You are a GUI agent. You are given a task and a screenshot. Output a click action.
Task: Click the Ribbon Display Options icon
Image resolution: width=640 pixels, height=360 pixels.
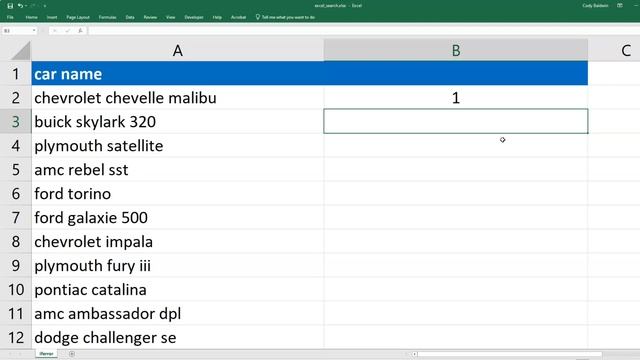[x=620, y=6]
